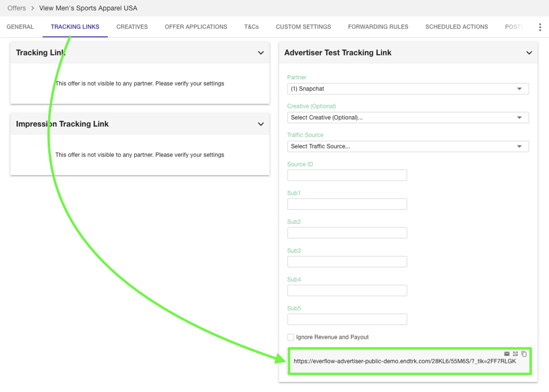Viewport: 549px width, 392px height.
Task: Click the Offers breadcrumb link
Action: tap(16, 9)
